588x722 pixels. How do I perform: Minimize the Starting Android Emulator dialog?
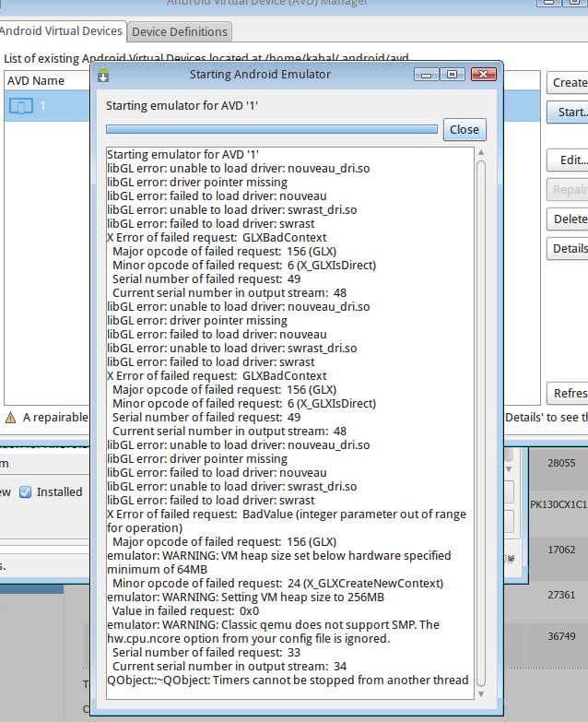(x=427, y=75)
